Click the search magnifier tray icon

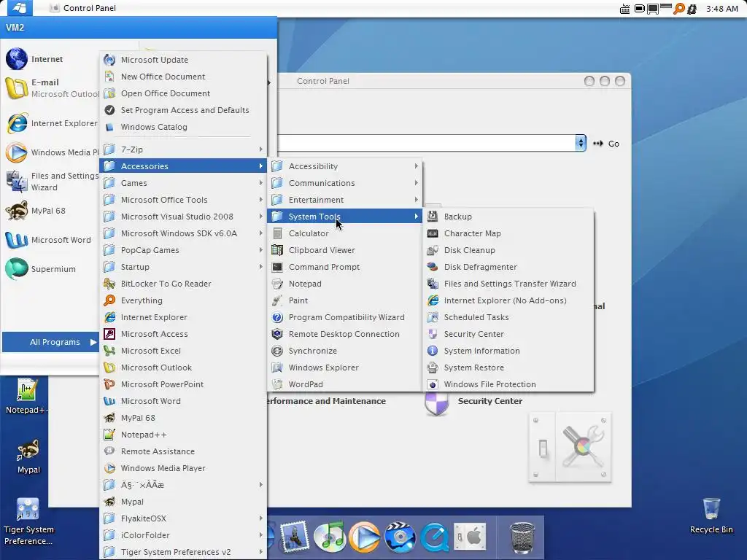pos(678,9)
